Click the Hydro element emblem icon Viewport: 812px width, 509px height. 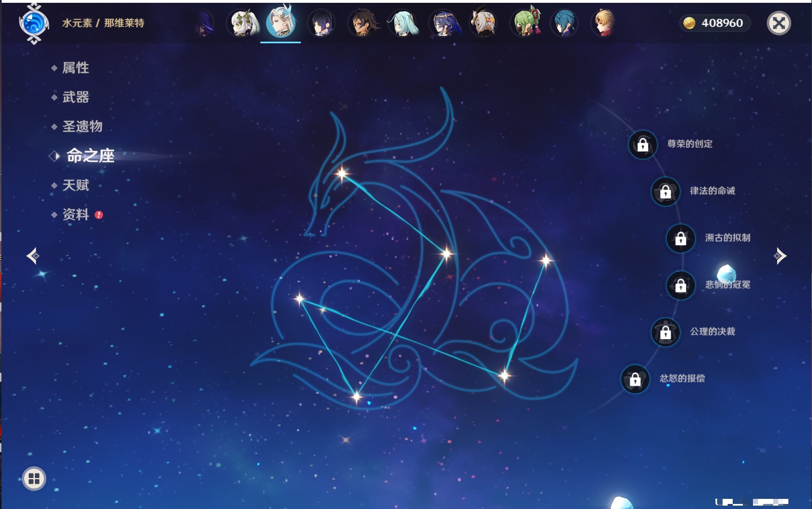34,24
